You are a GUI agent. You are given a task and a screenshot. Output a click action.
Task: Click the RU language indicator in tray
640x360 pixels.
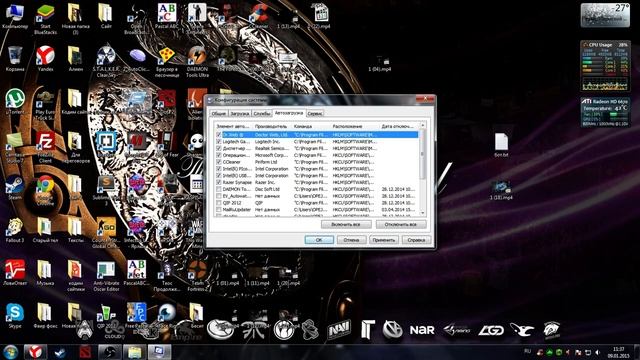click(x=527, y=351)
